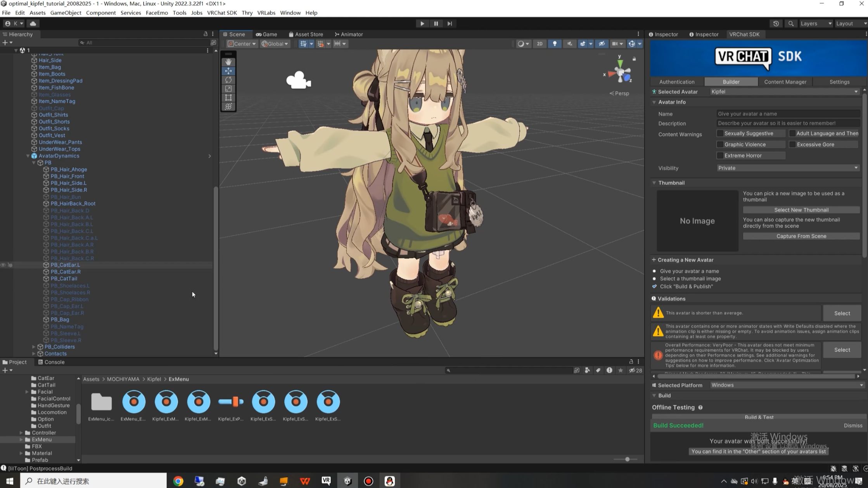This screenshot has height=488, width=868.
Task: Open the Visibility Private dropdown
Action: pyautogui.click(x=788, y=168)
